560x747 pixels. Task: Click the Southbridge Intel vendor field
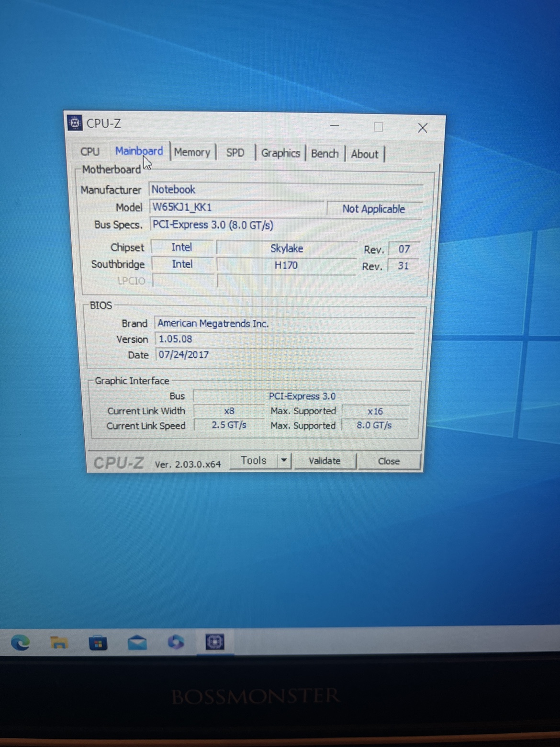pos(182,264)
